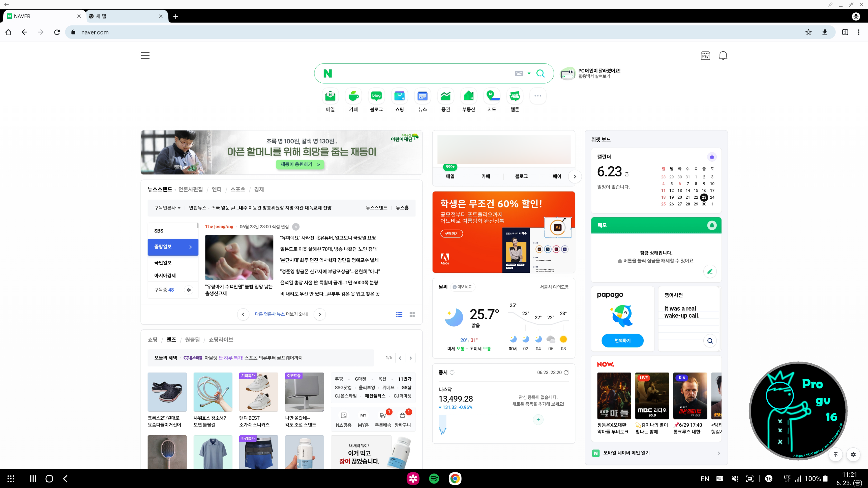868x488 pixels.
Task: Open the 메일 (Mail) service icon
Action: pyautogui.click(x=330, y=96)
